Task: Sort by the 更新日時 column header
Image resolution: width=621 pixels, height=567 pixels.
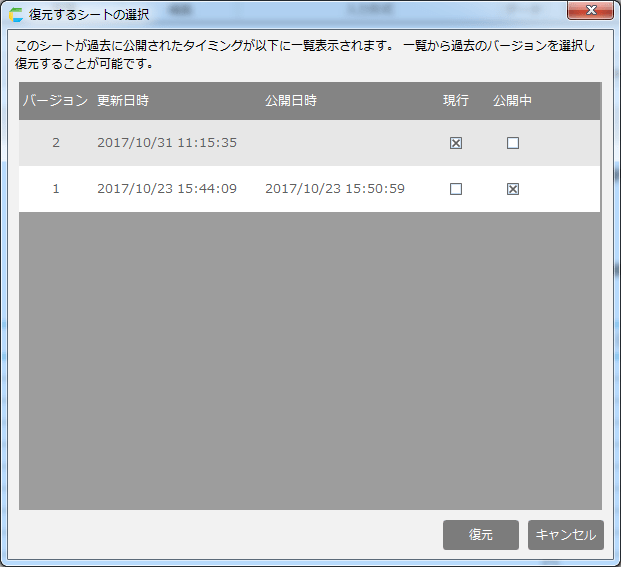Action: tap(123, 101)
